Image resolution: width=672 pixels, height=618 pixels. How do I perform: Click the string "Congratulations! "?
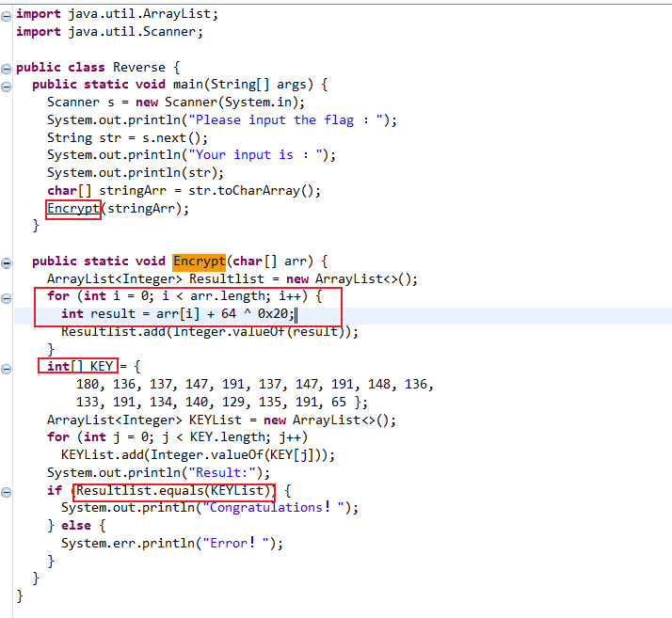[274, 508]
